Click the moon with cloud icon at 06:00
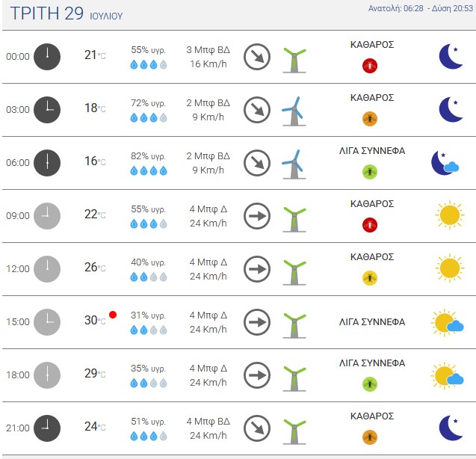This screenshot has width=476, height=459. pyautogui.click(x=445, y=163)
